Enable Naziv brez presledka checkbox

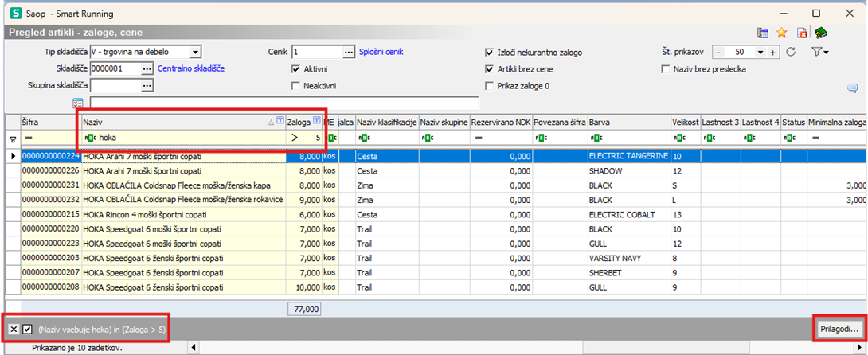click(666, 69)
